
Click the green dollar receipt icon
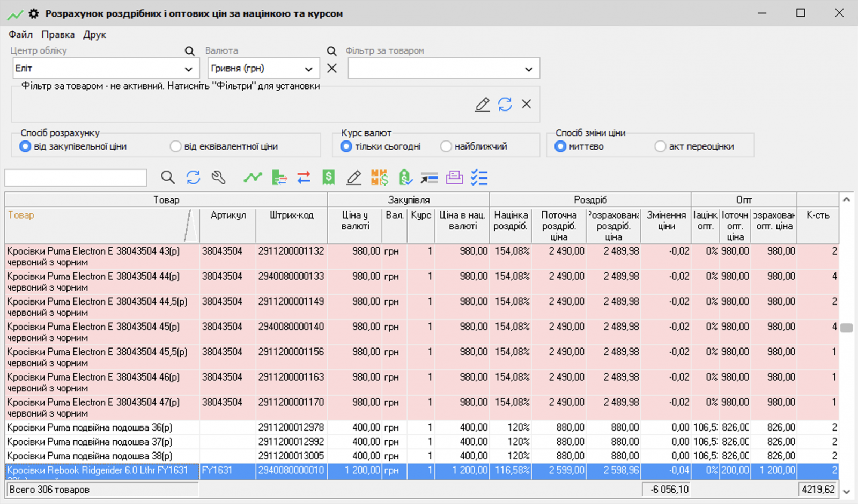[x=328, y=177]
